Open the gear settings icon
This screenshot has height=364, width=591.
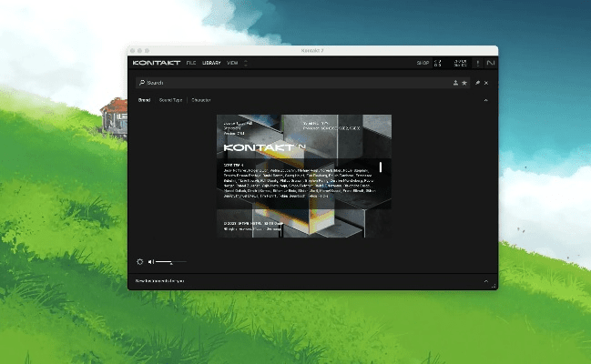[x=139, y=261]
